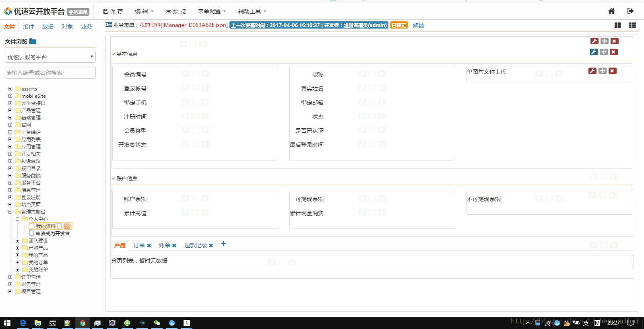The height and width of the screenshot is (329, 644).
Task: Add a new tab with the plus icon
Action: (x=223, y=244)
